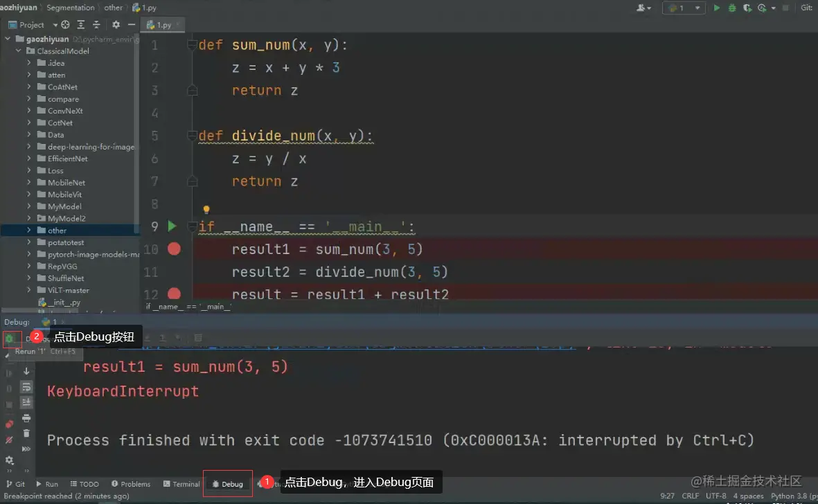Expand the 'other' folder chevron

pos(28,230)
